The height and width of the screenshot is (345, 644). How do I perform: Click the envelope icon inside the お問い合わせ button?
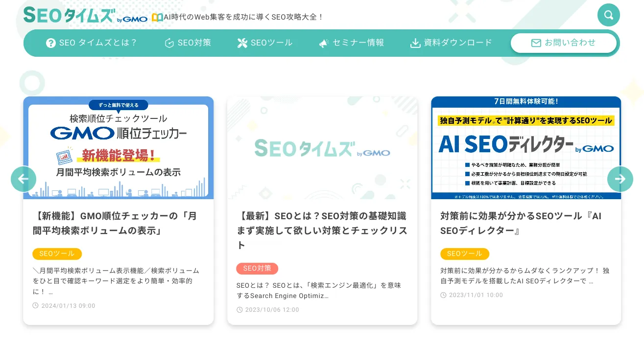tap(535, 43)
